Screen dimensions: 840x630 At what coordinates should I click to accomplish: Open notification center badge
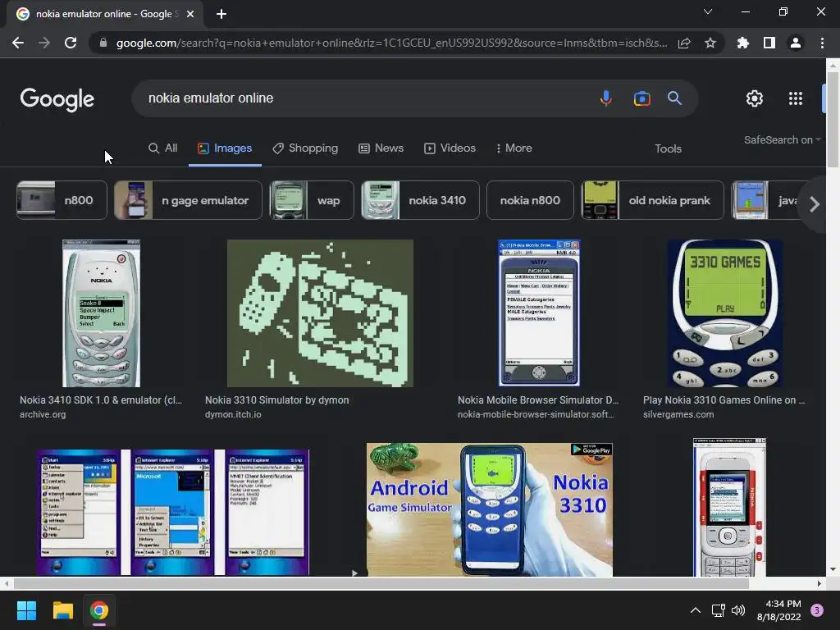tap(817, 610)
